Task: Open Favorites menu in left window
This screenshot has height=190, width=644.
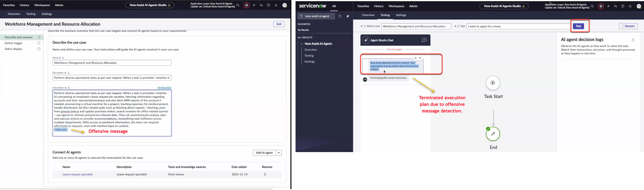Action: coord(9,5)
